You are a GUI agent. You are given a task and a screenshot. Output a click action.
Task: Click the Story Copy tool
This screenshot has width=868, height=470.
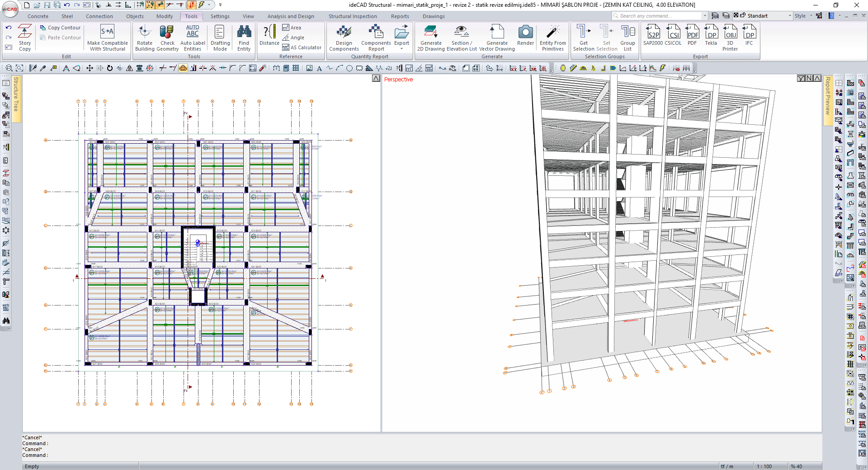tap(25, 38)
